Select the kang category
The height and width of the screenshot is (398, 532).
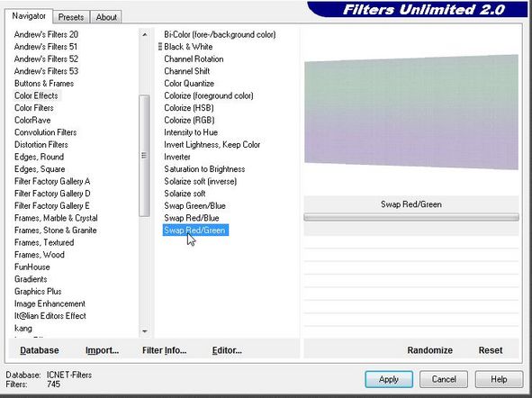[23, 328]
